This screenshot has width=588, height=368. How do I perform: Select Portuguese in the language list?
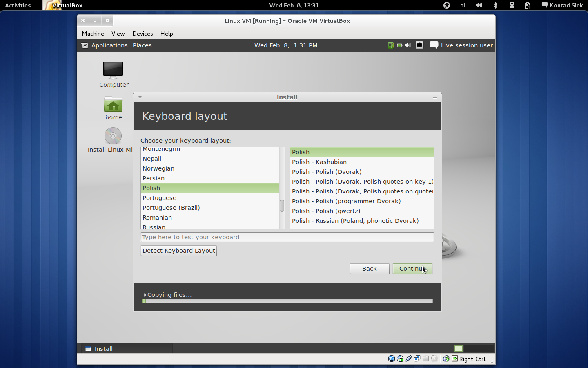(210, 198)
